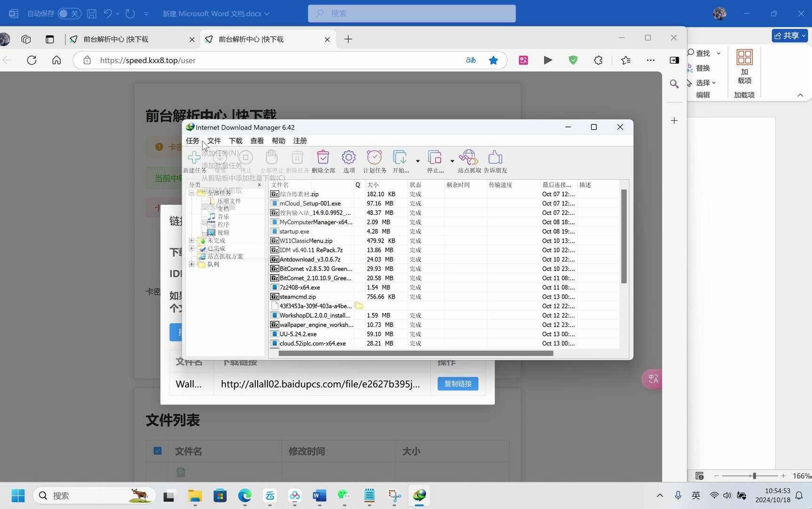Image resolution: width=812 pixels, height=509 pixels.
Task: Open dropdown arrow next to 开始...
Action: (x=418, y=161)
